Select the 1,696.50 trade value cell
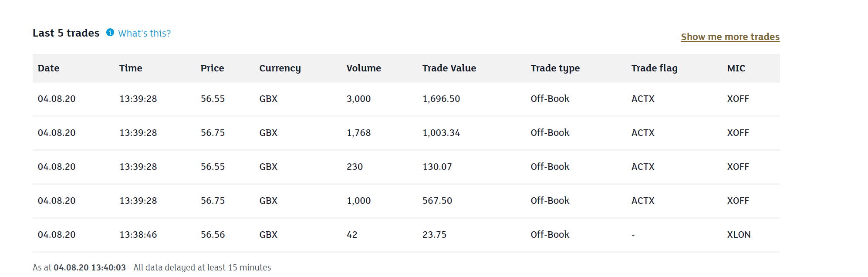Screen dimensions: 868x277 point(441,99)
